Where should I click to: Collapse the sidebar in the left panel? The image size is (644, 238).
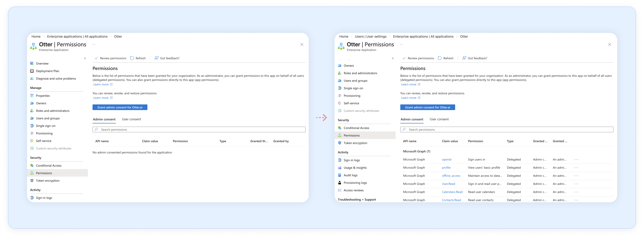pyautogui.click(x=85, y=58)
